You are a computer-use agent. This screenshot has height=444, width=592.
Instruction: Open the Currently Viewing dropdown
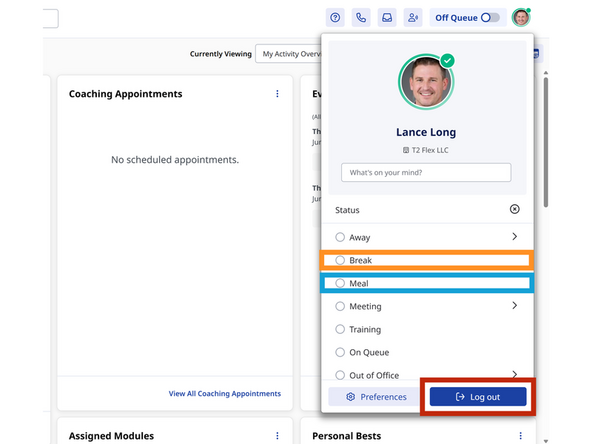pos(288,54)
